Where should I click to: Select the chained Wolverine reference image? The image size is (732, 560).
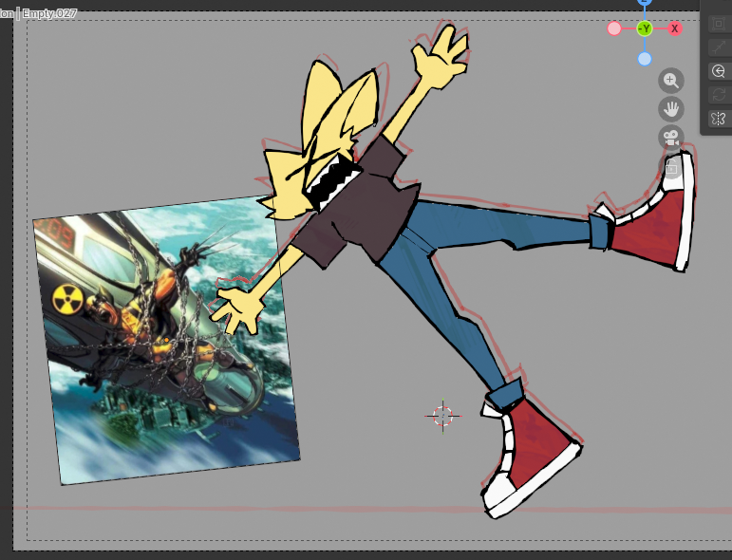pos(166,340)
